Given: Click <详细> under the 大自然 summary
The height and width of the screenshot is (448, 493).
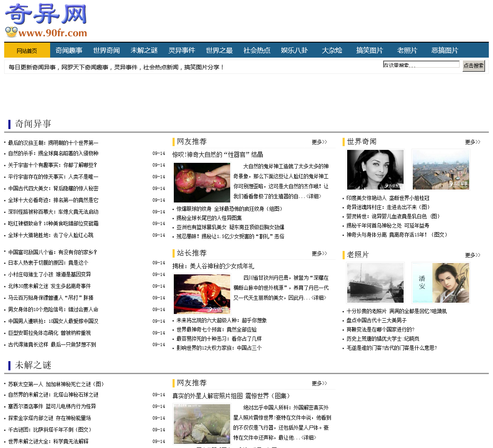Looking at the screenshot, I should tap(314, 196).
